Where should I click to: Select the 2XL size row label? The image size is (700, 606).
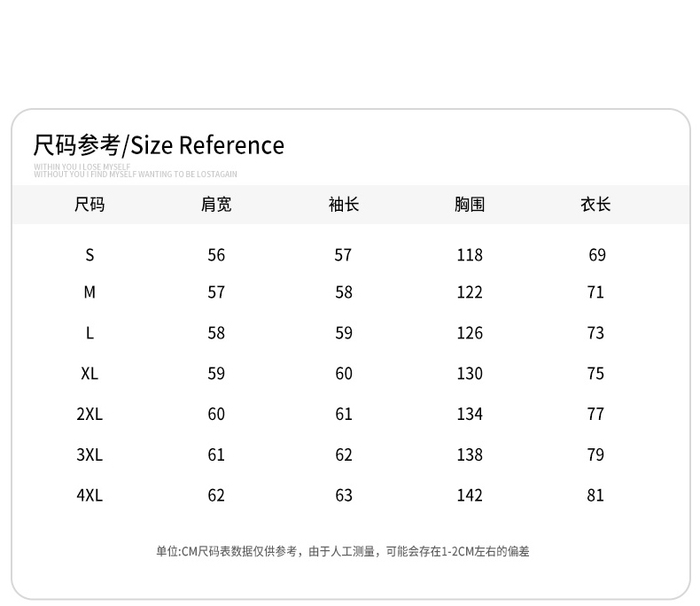click(89, 415)
